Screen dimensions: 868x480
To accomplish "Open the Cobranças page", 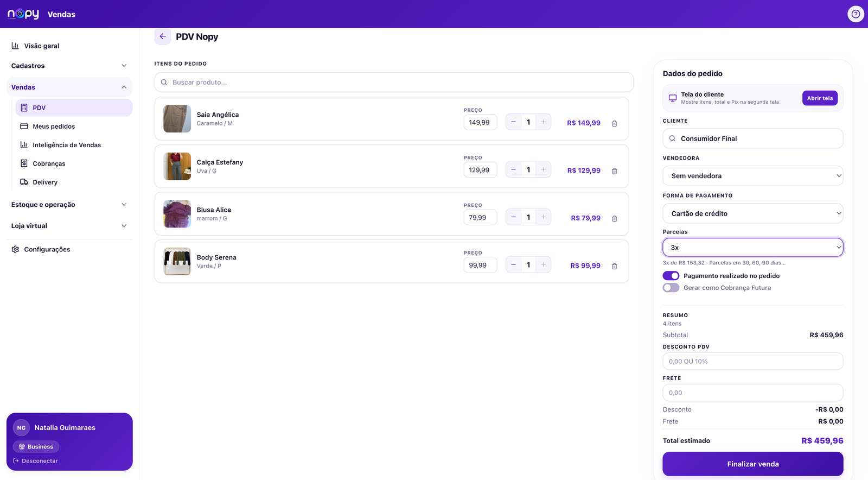I will coord(74,163).
